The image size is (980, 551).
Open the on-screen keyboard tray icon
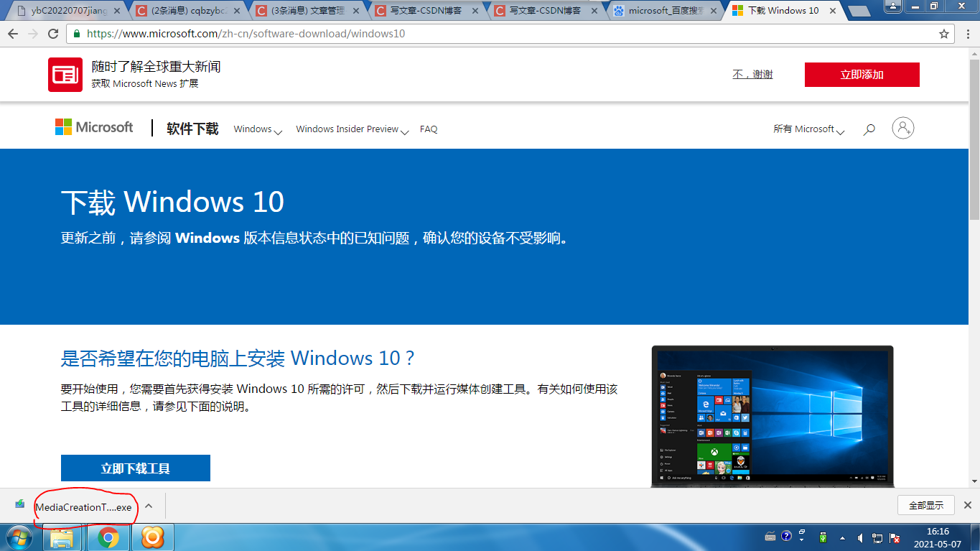tap(771, 537)
